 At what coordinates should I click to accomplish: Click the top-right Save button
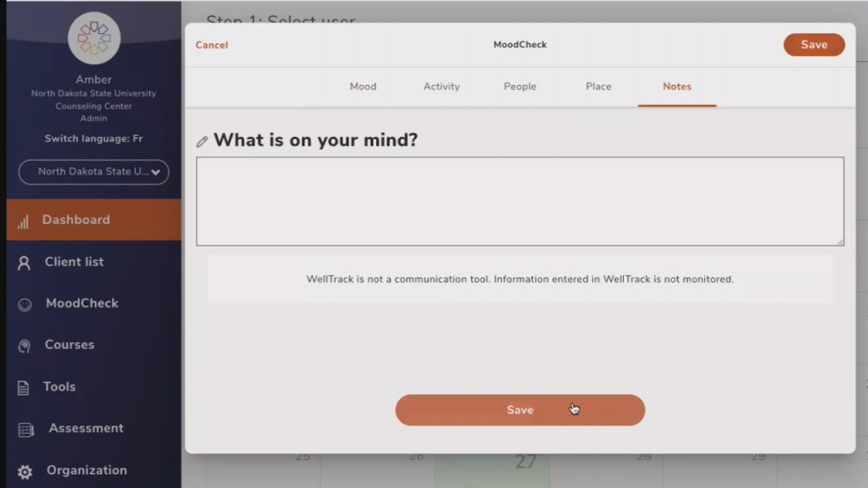pyautogui.click(x=814, y=45)
